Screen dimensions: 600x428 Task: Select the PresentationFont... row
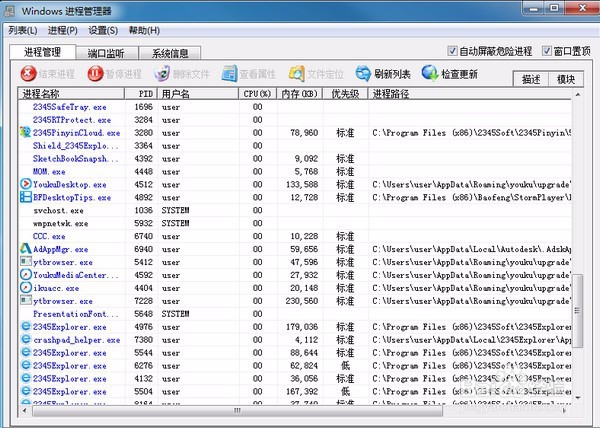pos(295,314)
